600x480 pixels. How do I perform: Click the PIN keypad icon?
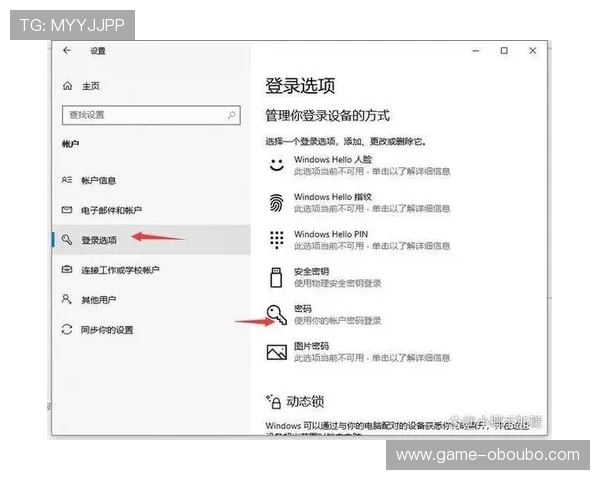tap(276, 240)
